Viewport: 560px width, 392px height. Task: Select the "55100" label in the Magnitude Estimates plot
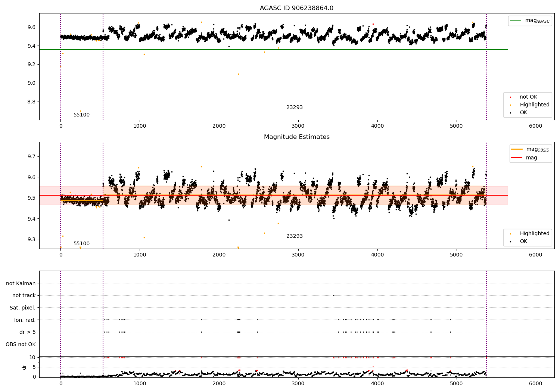coord(81,244)
